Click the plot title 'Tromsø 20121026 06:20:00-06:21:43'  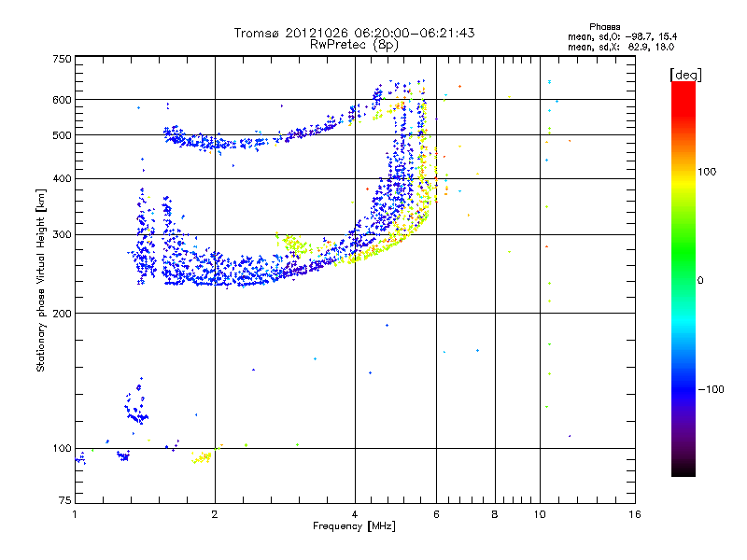coord(354,33)
